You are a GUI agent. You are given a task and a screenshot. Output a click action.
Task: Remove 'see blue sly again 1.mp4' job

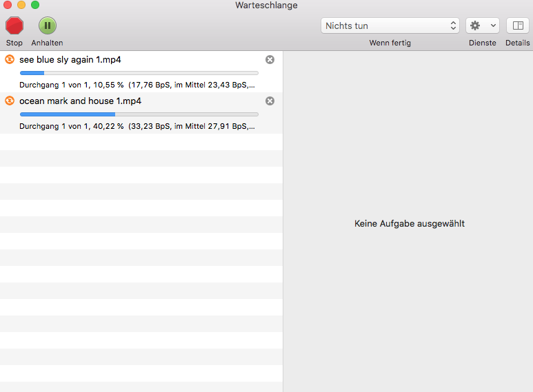[x=270, y=60]
